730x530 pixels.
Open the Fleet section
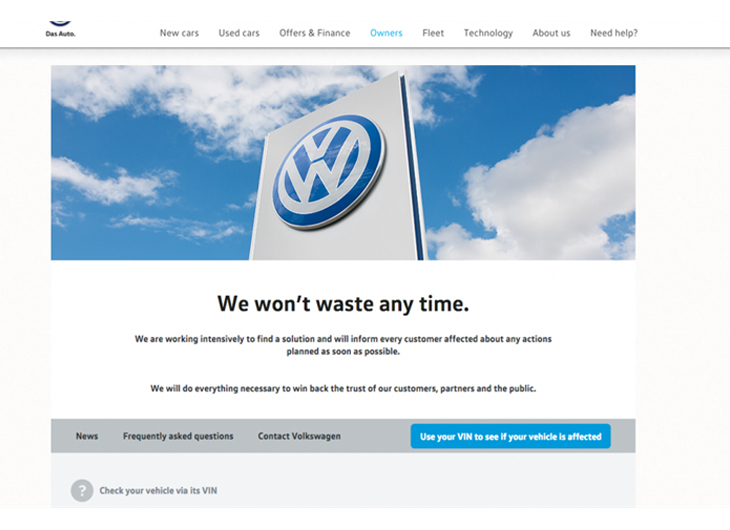pyautogui.click(x=433, y=33)
